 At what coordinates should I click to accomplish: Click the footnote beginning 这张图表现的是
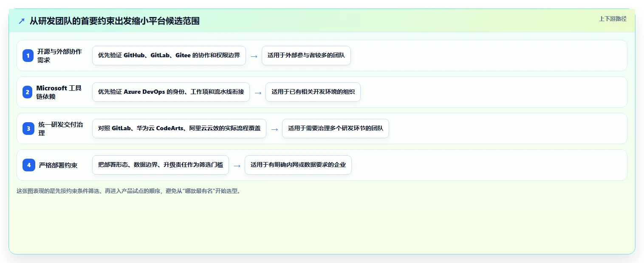point(129,191)
